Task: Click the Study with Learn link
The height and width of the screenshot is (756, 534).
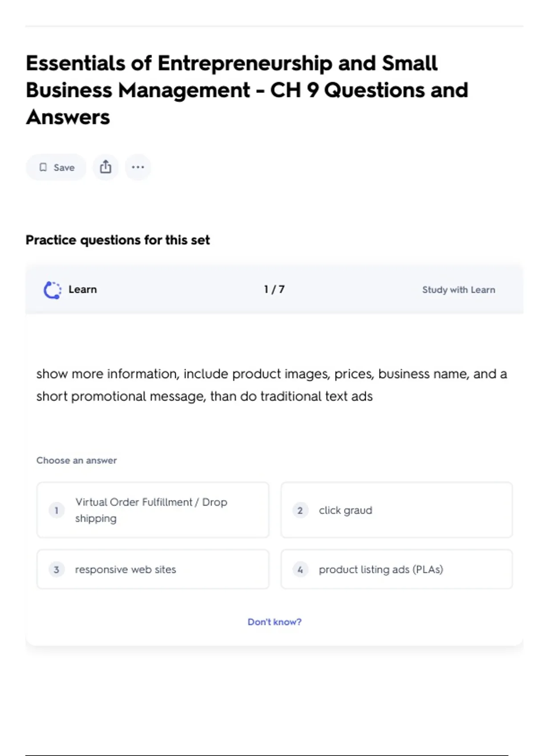Action: (458, 290)
